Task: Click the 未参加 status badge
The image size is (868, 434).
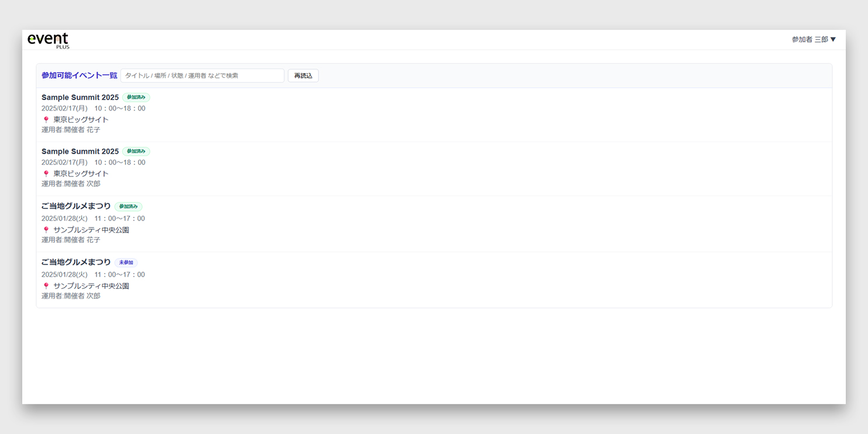Action: pos(126,263)
